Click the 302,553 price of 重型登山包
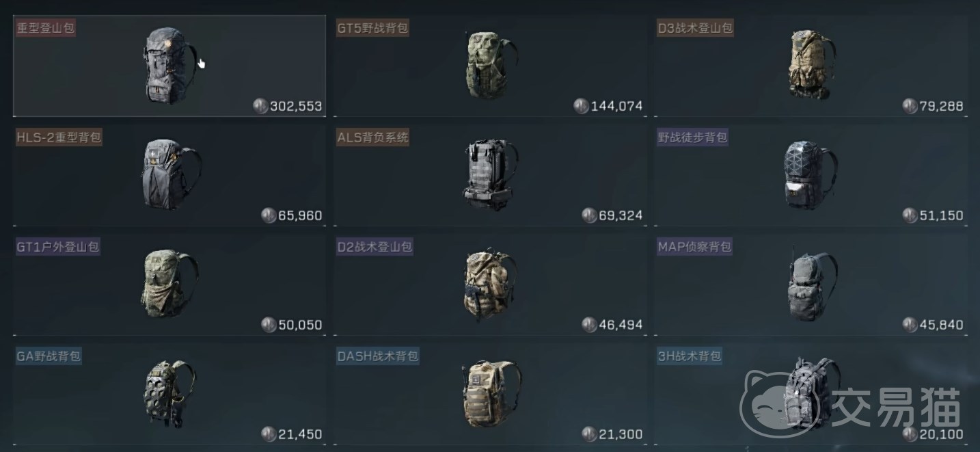 296,106
